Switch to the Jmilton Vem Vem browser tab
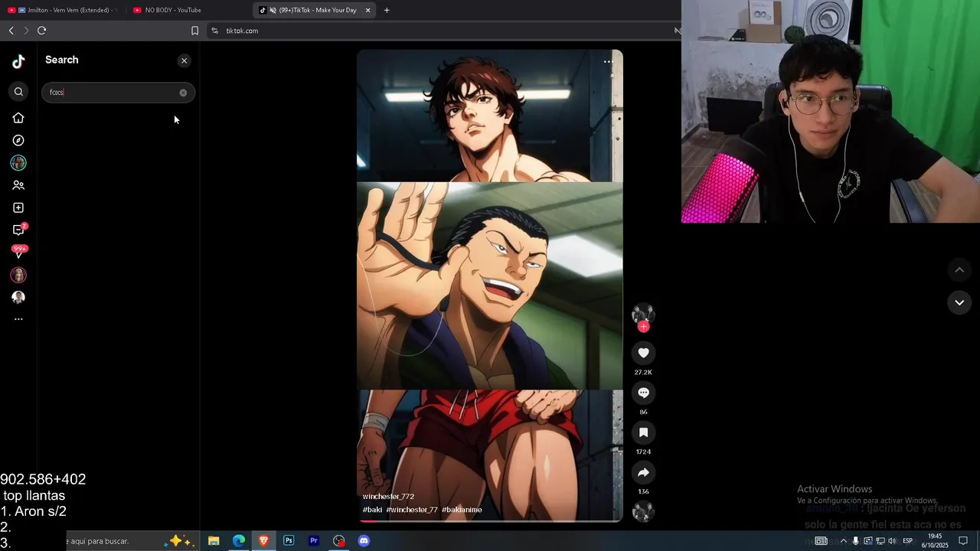Screen dimensions: 980x551 pos(61,10)
